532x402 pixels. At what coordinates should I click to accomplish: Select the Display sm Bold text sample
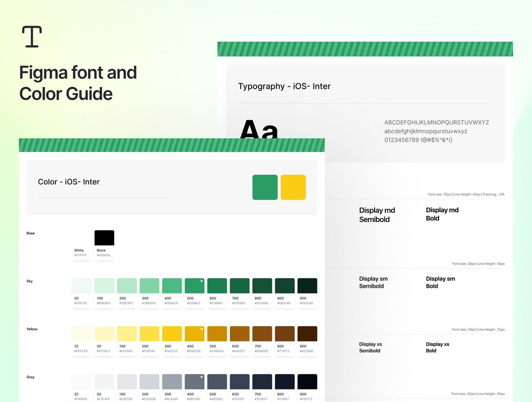click(440, 282)
